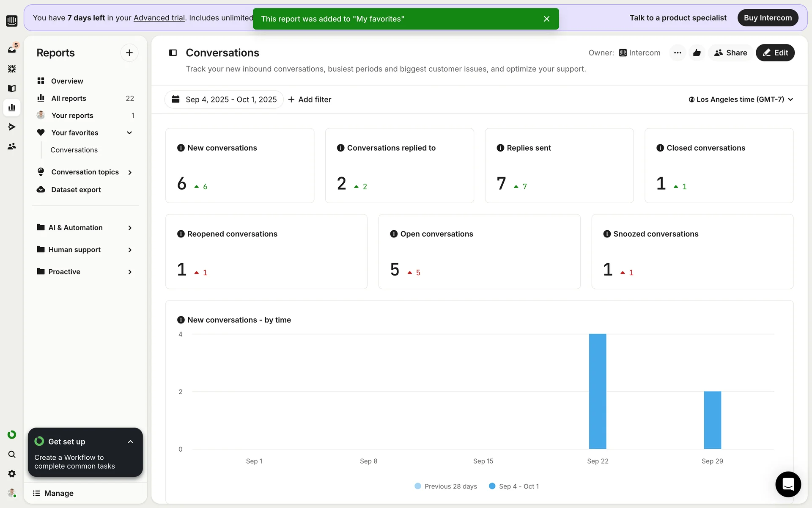Screen dimensions: 812x508
Task: Collapse the Get set up panel
Action: (130, 442)
